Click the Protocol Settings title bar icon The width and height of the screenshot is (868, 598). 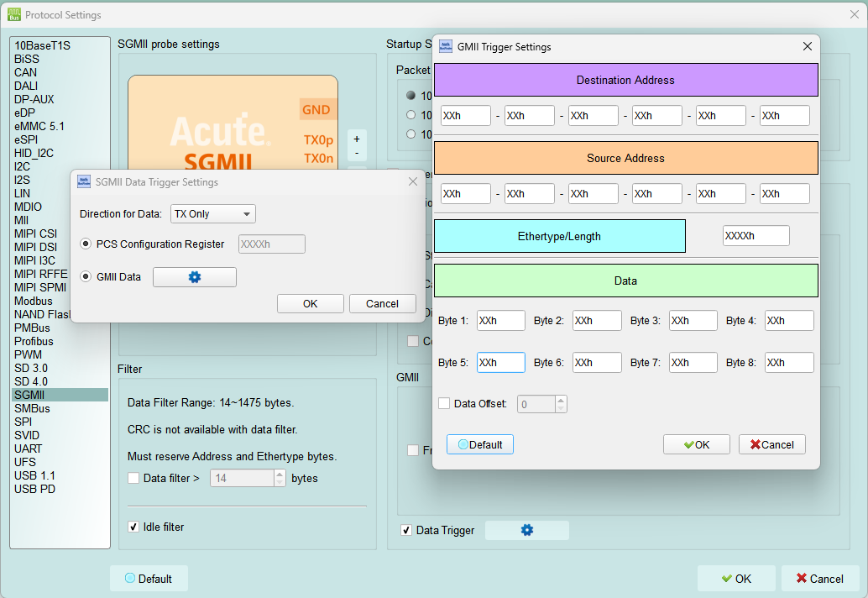[x=13, y=14]
